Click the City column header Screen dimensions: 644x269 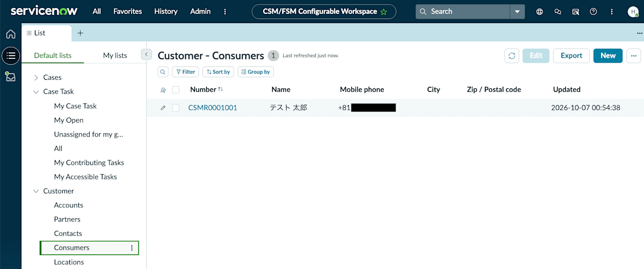click(434, 89)
